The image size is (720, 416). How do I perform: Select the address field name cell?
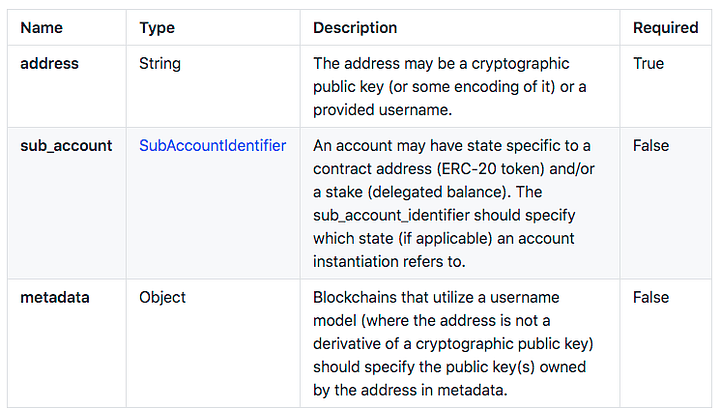[x=50, y=63]
